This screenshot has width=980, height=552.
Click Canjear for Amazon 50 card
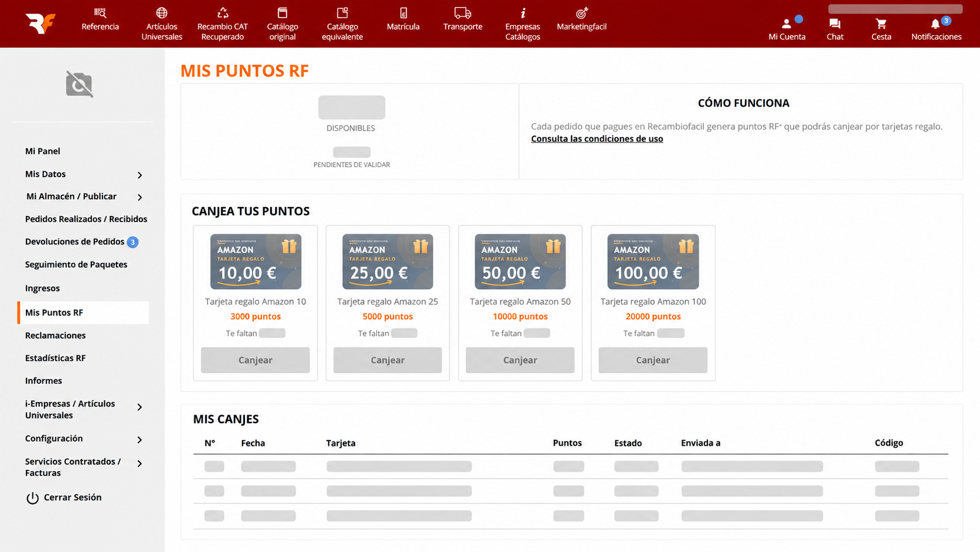(520, 360)
